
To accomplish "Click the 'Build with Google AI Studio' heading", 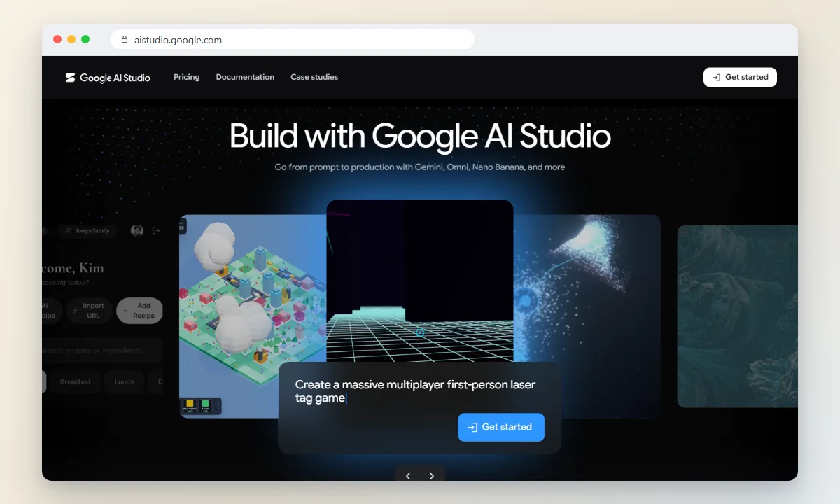I will (x=420, y=136).
